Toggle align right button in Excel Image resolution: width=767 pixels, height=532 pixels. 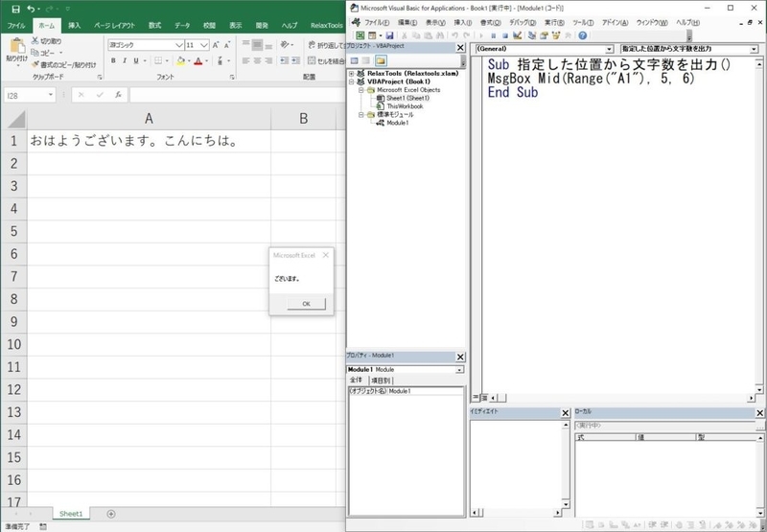[x=268, y=60]
